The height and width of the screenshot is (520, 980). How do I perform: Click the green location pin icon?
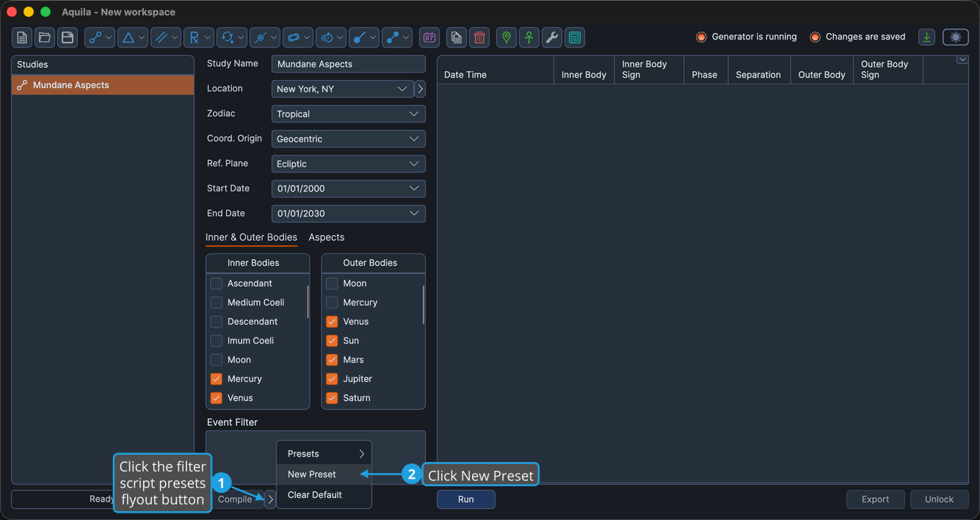pyautogui.click(x=507, y=37)
